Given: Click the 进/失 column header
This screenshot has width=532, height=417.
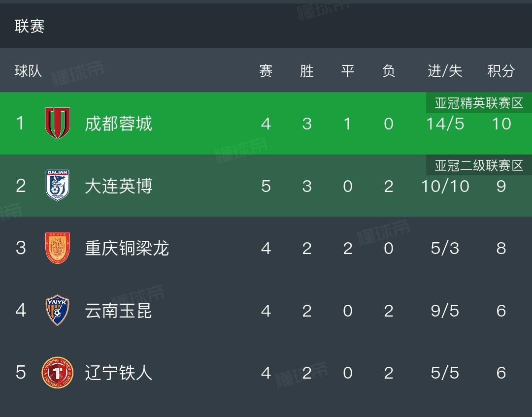Looking at the screenshot, I should (445, 71).
